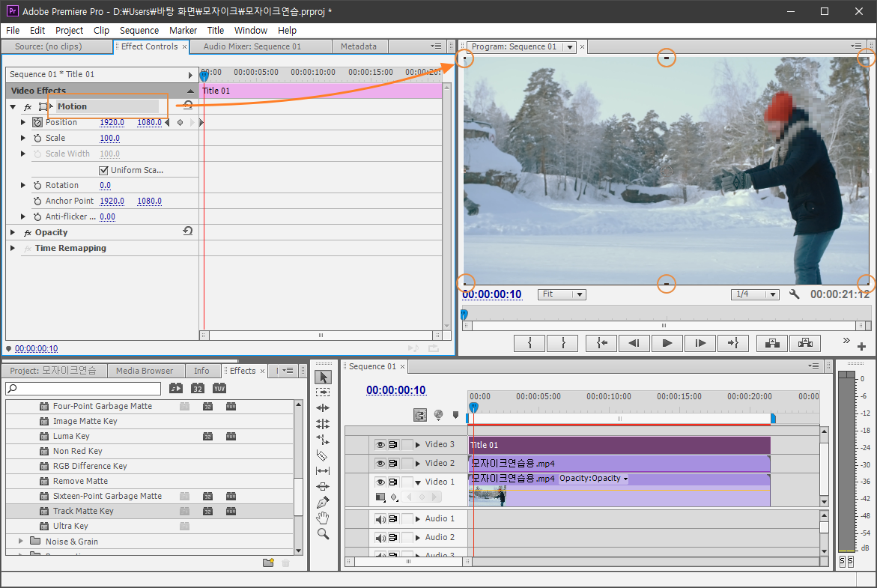Select the Selection (arrow) tool

point(324,377)
